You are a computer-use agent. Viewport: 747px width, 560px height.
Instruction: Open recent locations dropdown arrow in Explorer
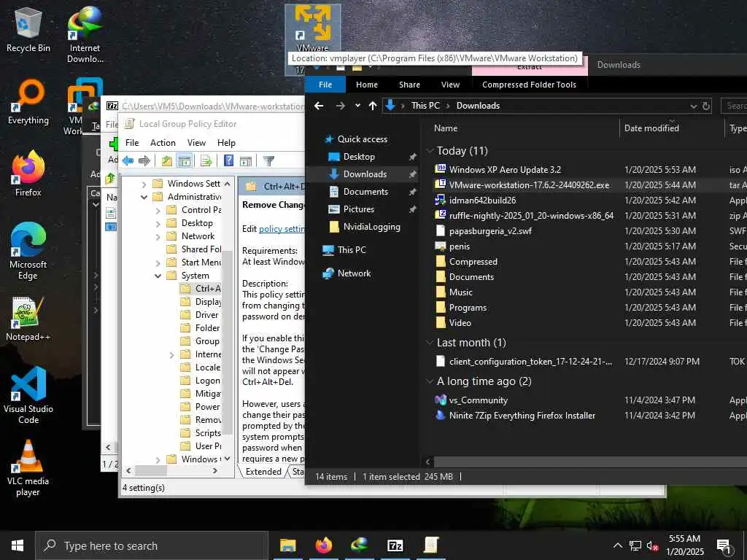pos(357,106)
